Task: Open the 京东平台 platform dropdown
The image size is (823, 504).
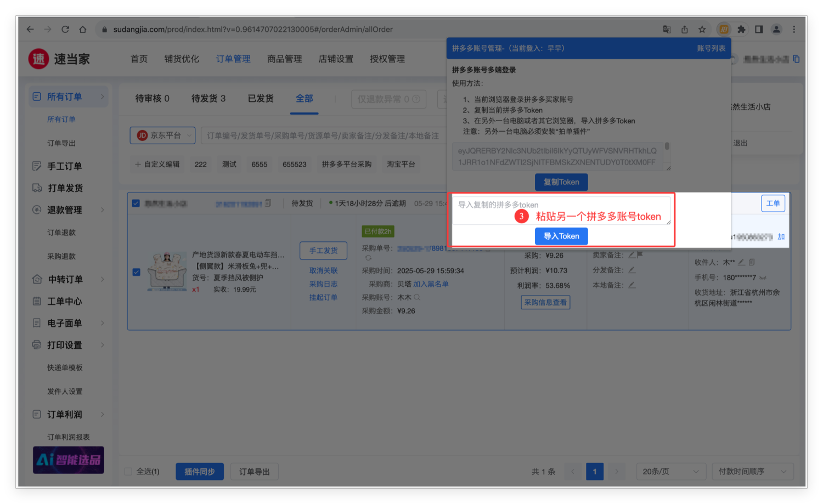Action: pyautogui.click(x=162, y=135)
